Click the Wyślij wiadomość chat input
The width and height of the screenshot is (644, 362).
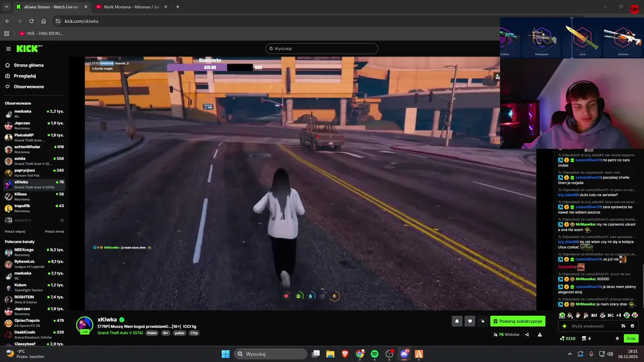coord(598,326)
